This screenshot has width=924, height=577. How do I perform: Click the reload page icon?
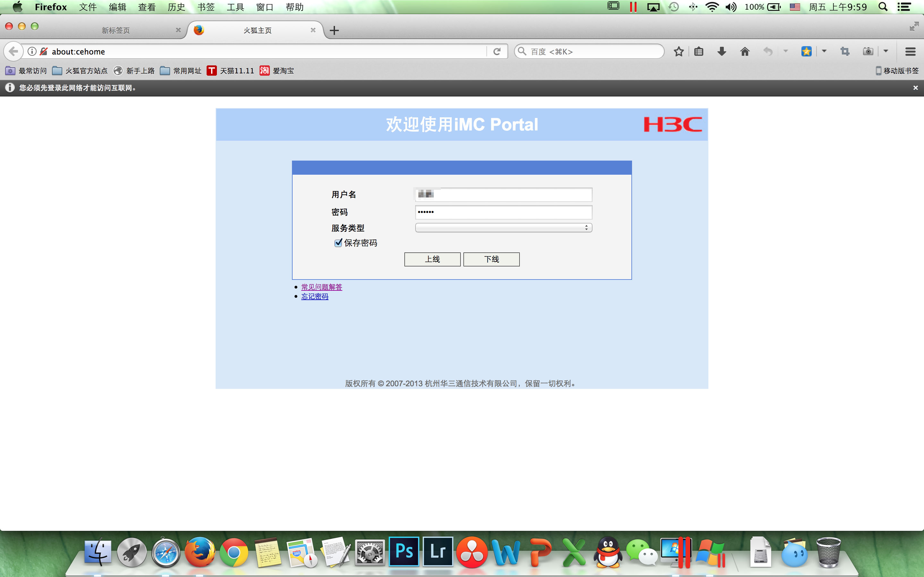(497, 52)
